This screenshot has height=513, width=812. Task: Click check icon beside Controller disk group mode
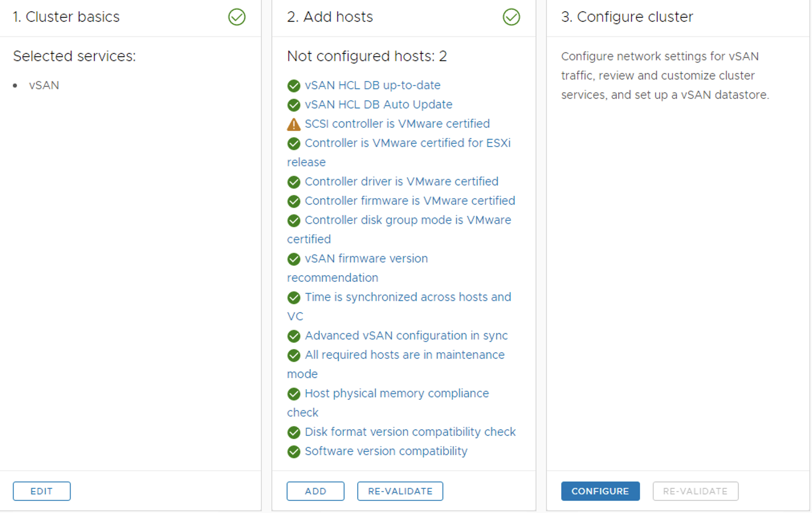point(294,220)
